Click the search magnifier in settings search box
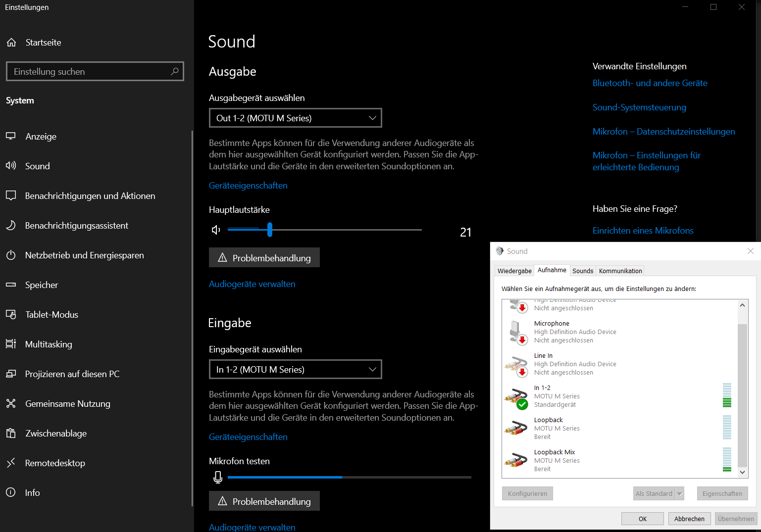This screenshot has height=532, width=761. [175, 71]
